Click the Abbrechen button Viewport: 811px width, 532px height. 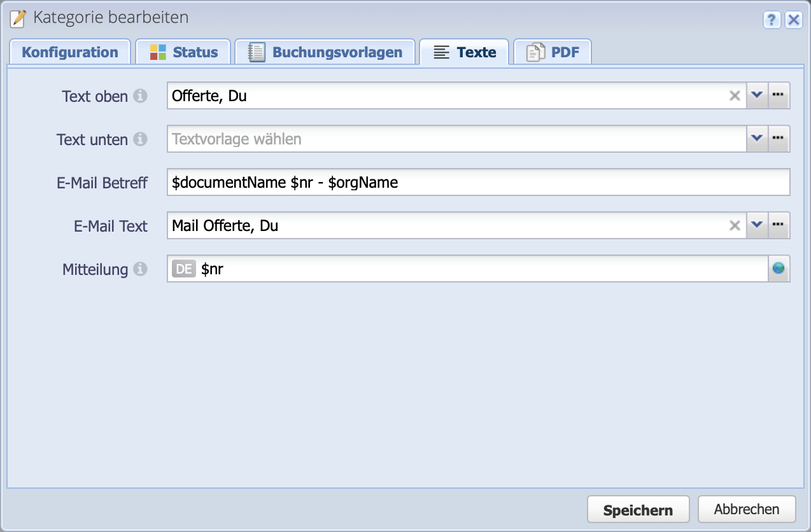pos(746,510)
